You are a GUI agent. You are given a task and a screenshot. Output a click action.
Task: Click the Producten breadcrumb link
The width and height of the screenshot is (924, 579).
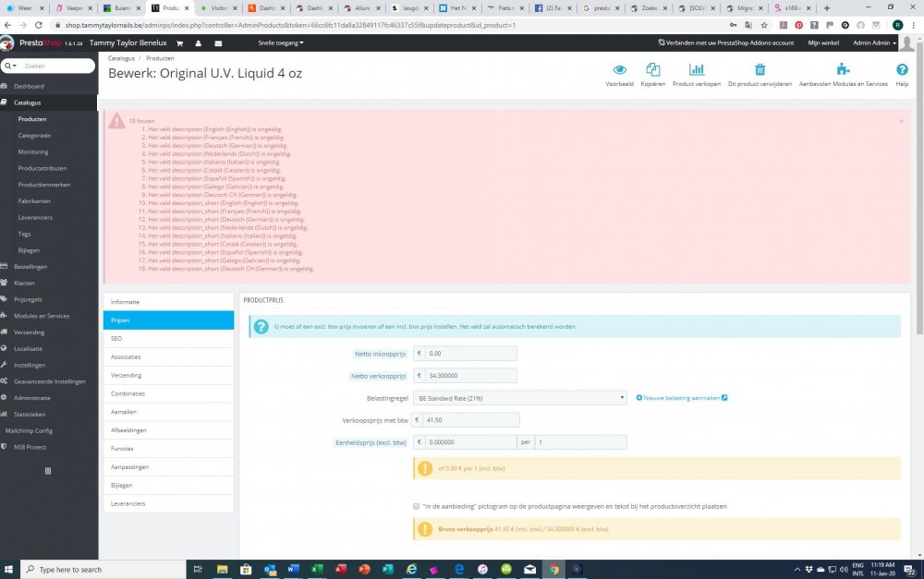click(x=160, y=58)
